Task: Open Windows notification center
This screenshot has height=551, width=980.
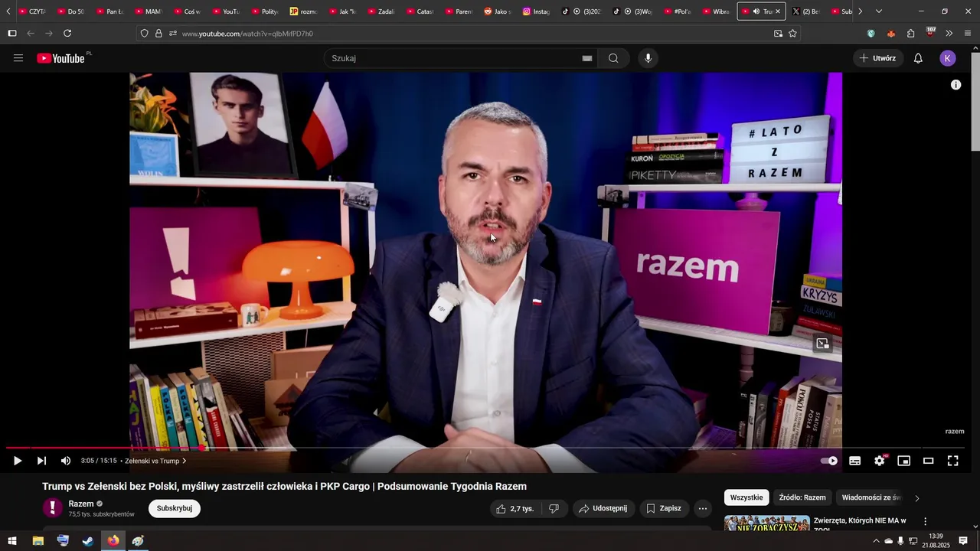Action: (x=963, y=541)
